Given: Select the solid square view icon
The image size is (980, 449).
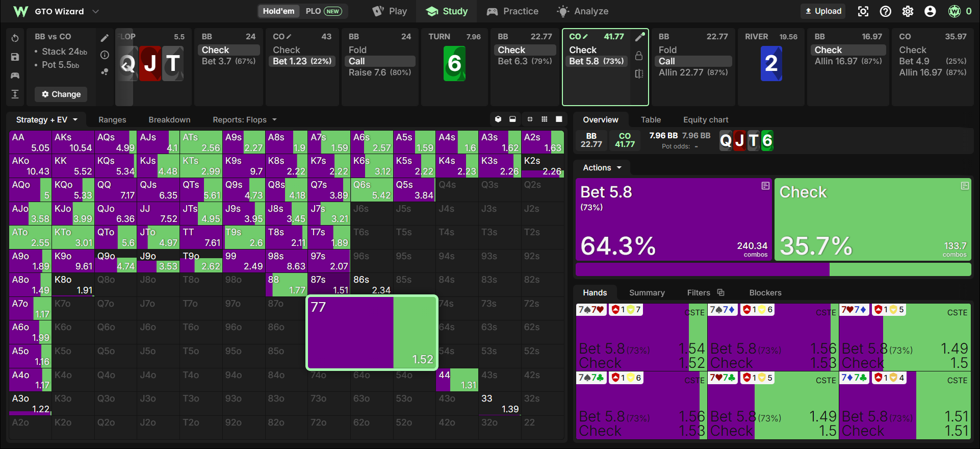Looking at the screenshot, I should coord(559,119).
